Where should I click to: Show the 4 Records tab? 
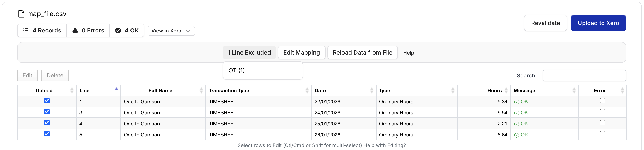[42, 30]
